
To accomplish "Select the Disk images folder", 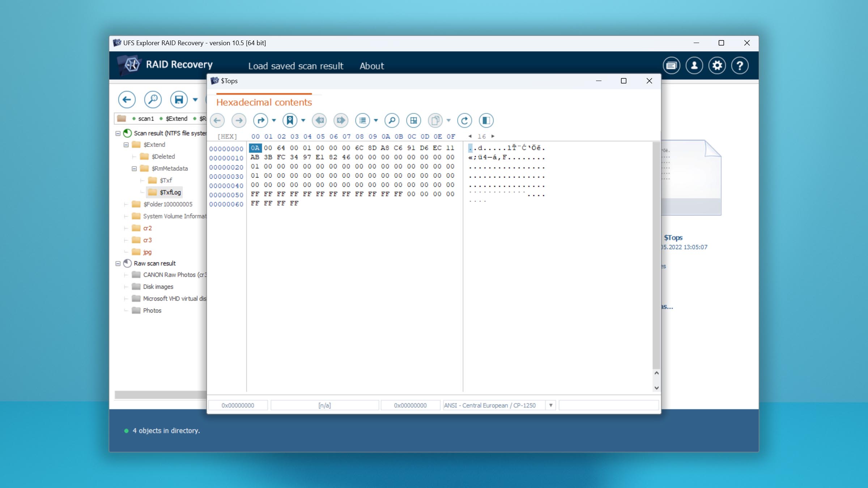I will tap(158, 287).
